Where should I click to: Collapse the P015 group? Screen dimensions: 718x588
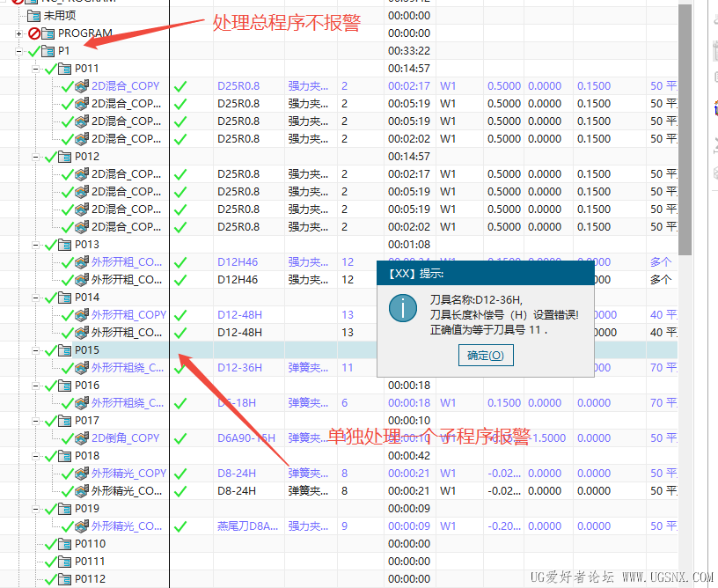pyautogui.click(x=35, y=350)
